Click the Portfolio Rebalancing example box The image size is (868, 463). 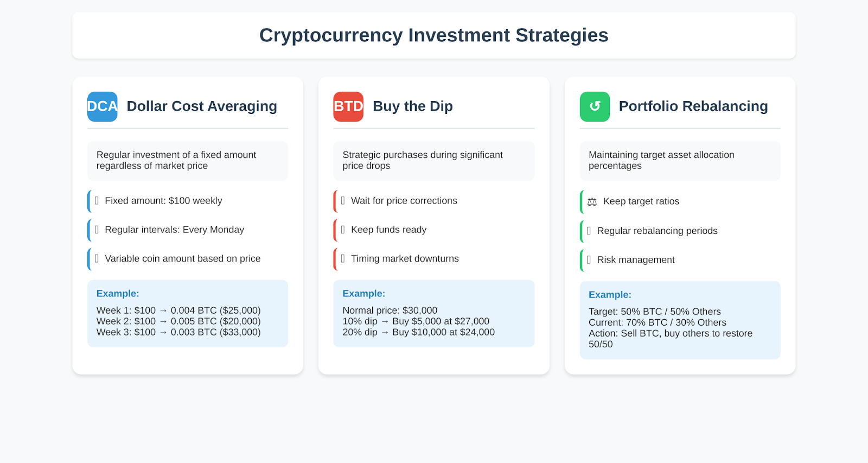click(680, 320)
